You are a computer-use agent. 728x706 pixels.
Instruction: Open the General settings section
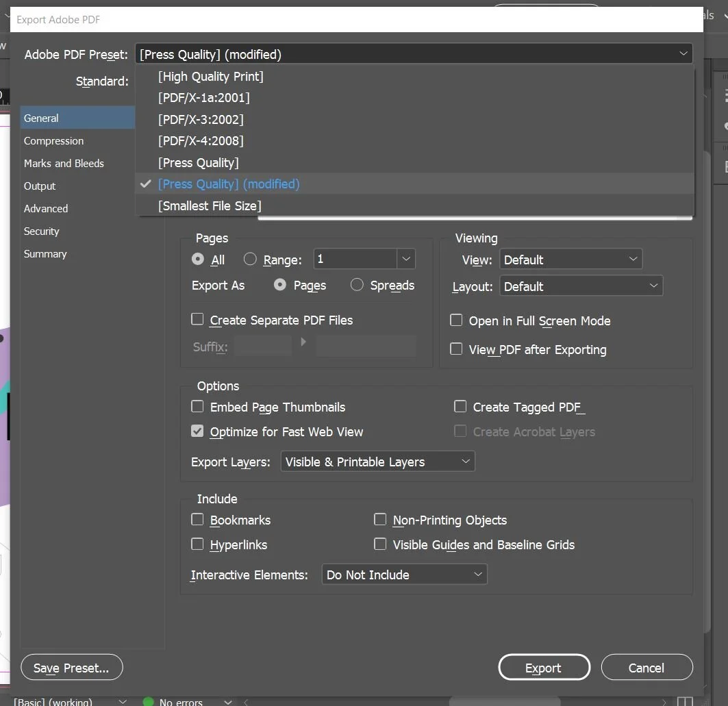[77, 118]
